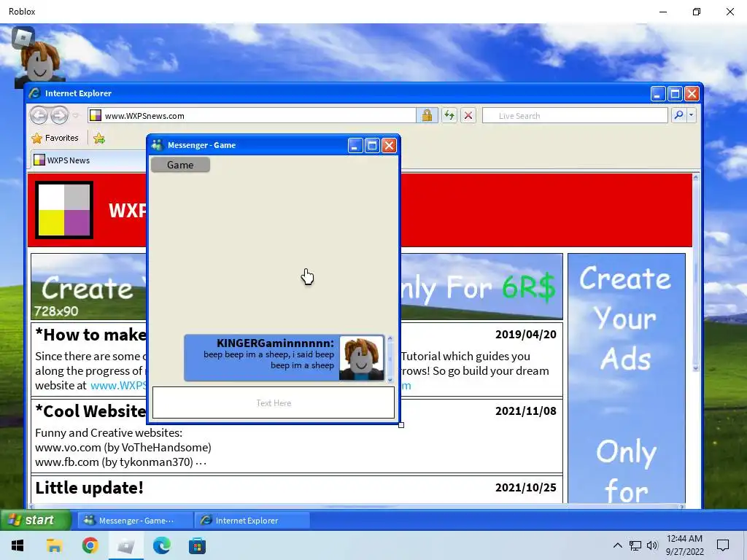Click the blue www.WXPS link in article
Image resolution: width=747 pixels, height=560 pixels.
coord(119,385)
